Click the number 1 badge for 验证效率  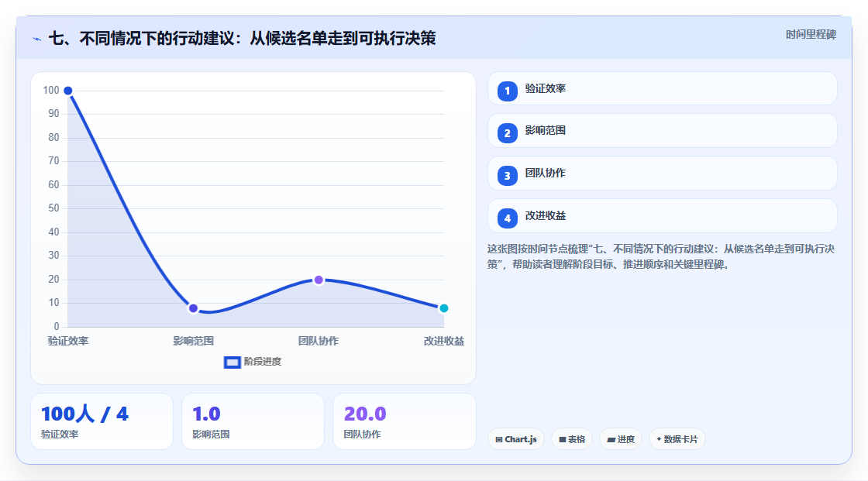coord(507,91)
